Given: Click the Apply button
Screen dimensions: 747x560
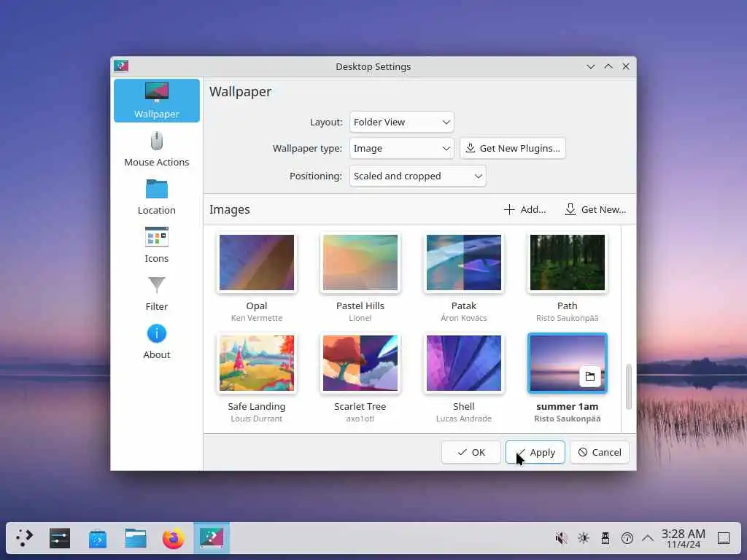Looking at the screenshot, I should [535, 452].
